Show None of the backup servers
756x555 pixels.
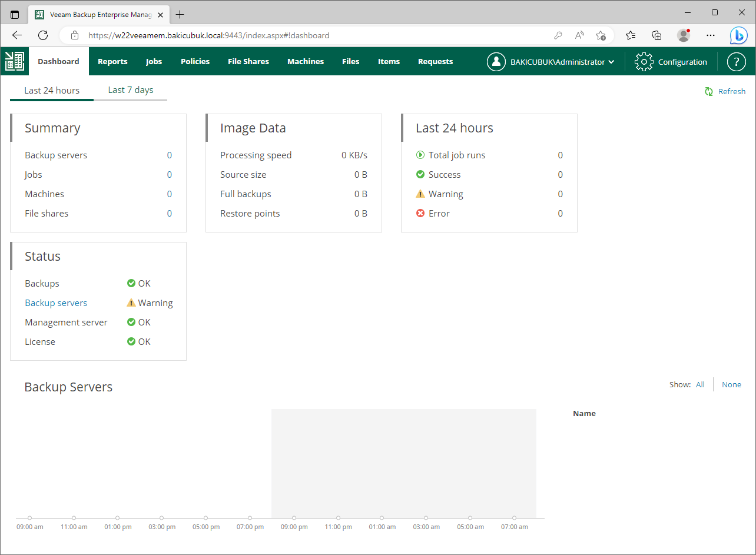731,384
